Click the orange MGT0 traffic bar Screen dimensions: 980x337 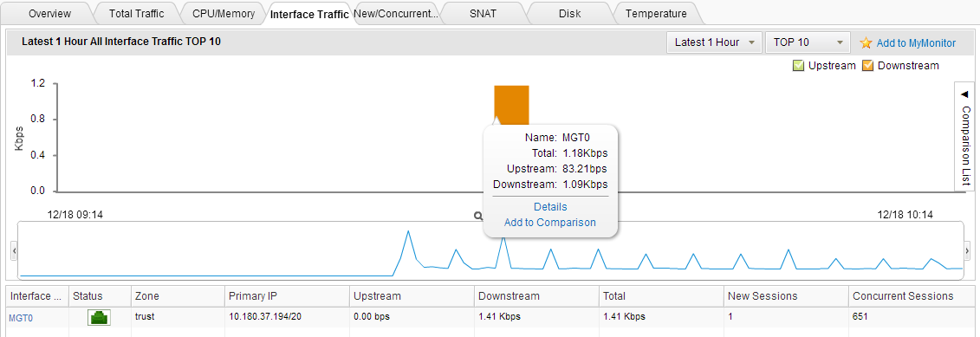[512, 103]
